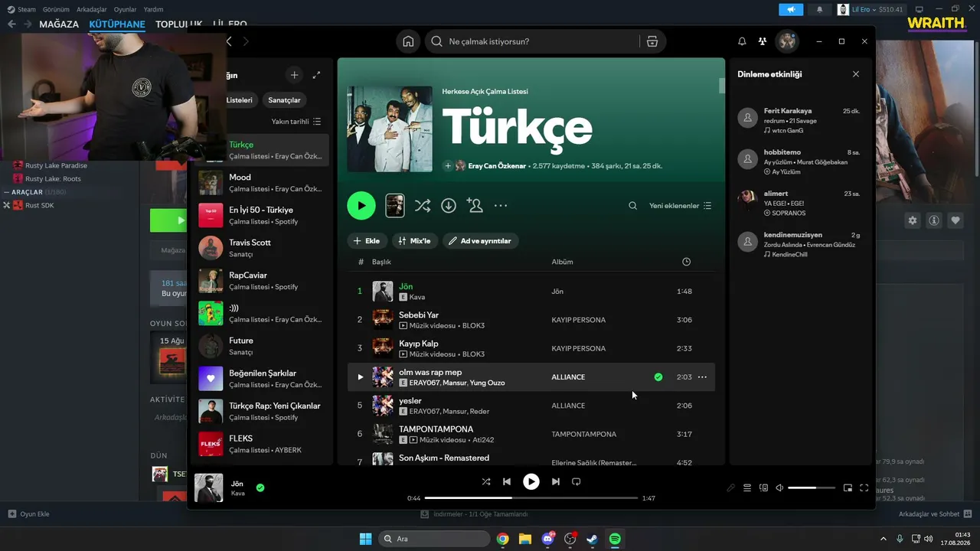The height and width of the screenshot is (551, 980).
Task: Open more options for the Türkçe playlist
Action: pos(501,205)
